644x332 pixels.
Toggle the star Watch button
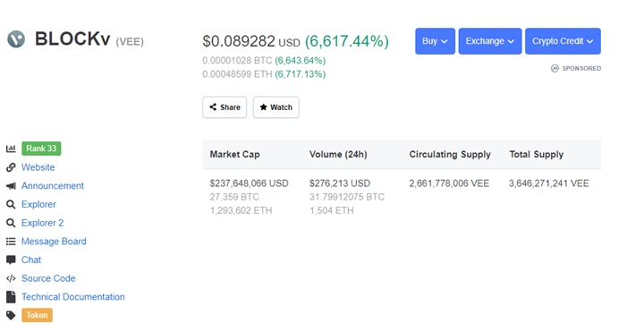(x=276, y=107)
